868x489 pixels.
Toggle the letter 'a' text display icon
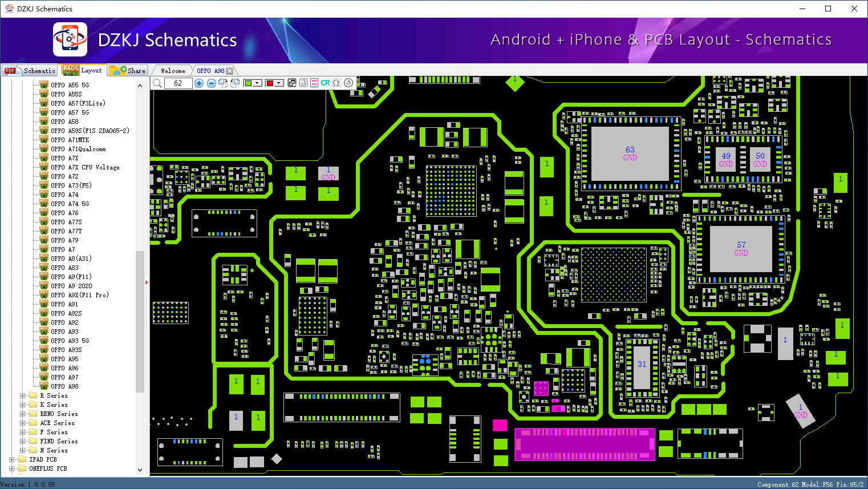pyautogui.click(x=303, y=83)
